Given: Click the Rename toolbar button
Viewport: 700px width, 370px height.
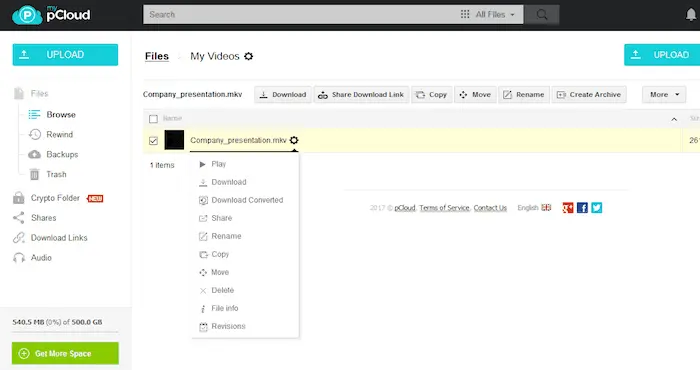Looking at the screenshot, I should (524, 95).
